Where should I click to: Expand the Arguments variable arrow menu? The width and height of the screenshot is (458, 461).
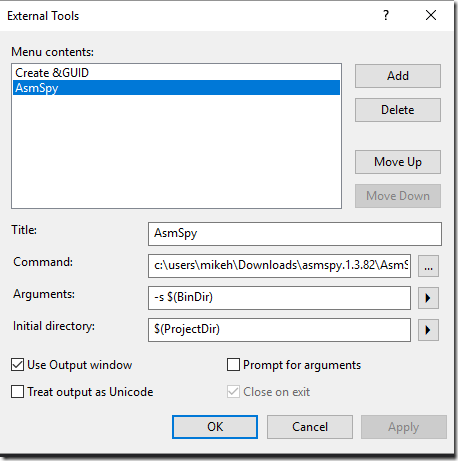pyautogui.click(x=428, y=298)
